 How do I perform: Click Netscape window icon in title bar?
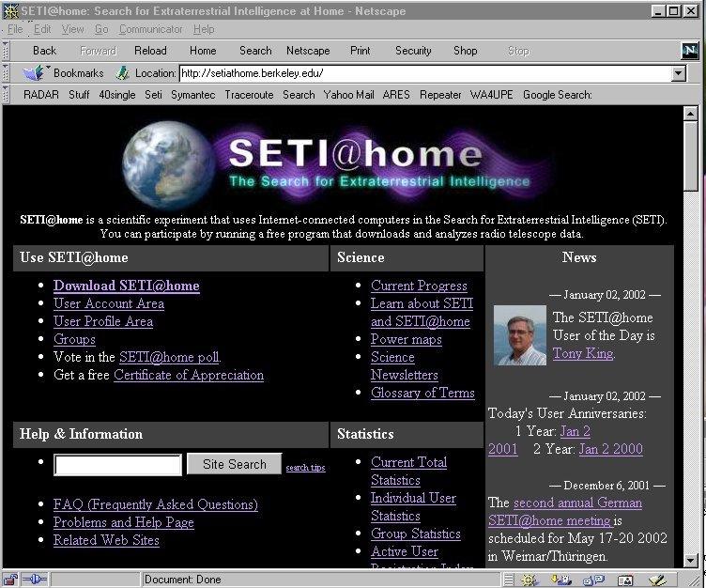pos(11,11)
